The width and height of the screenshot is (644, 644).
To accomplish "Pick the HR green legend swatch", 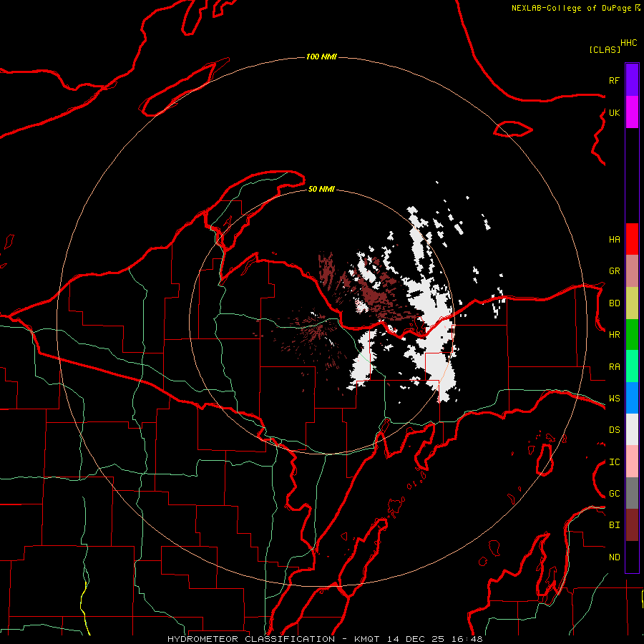I will (632, 335).
